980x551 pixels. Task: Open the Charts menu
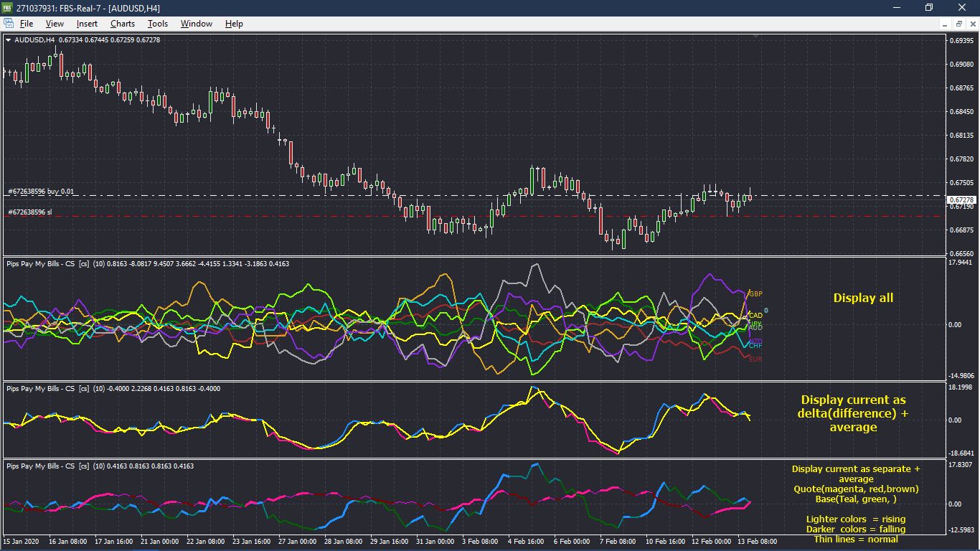coord(123,24)
